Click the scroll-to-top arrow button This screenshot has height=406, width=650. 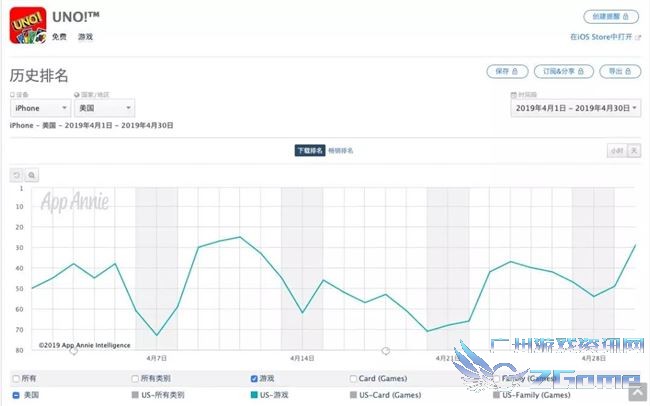click(x=638, y=393)
